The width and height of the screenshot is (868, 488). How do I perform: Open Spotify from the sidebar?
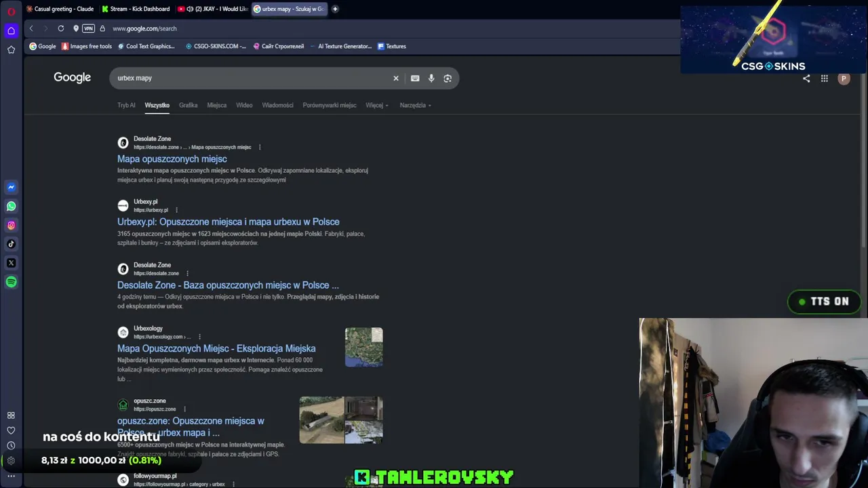coord(11,282)
